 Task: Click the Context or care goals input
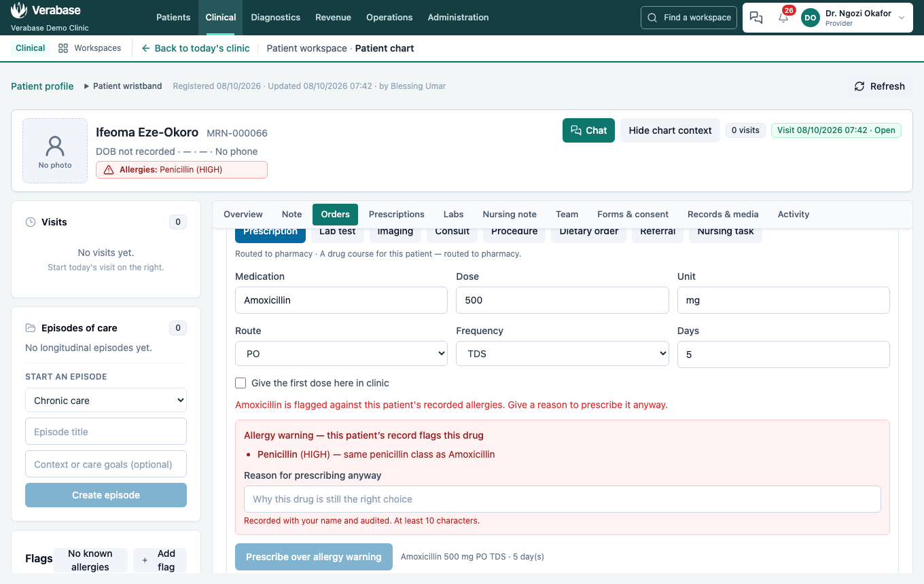coord(106,464)
